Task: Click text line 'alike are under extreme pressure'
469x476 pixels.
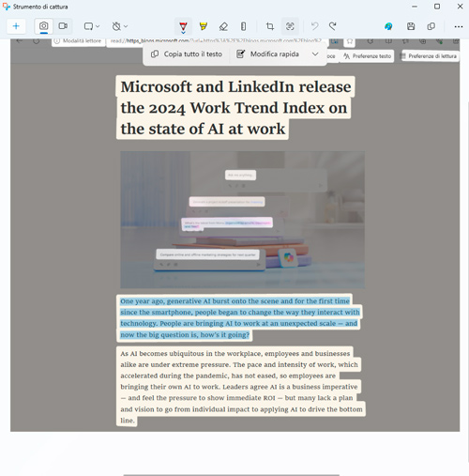Action: [x=239, y=364]
